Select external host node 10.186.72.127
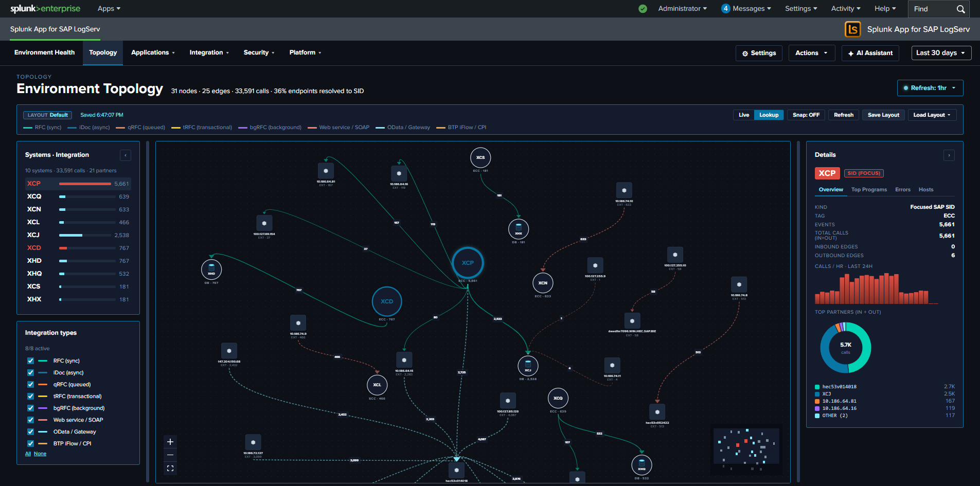Screen dimensions: 980x486 (253, 442)
